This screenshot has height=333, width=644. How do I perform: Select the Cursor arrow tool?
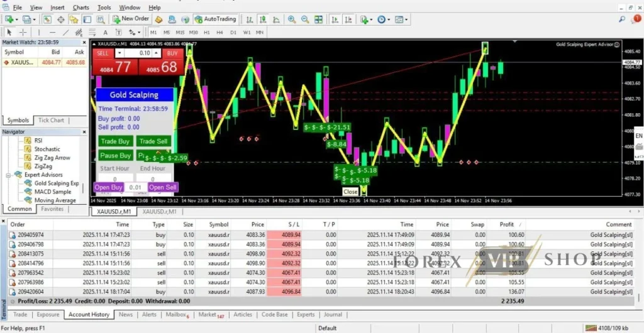point(9,33)
